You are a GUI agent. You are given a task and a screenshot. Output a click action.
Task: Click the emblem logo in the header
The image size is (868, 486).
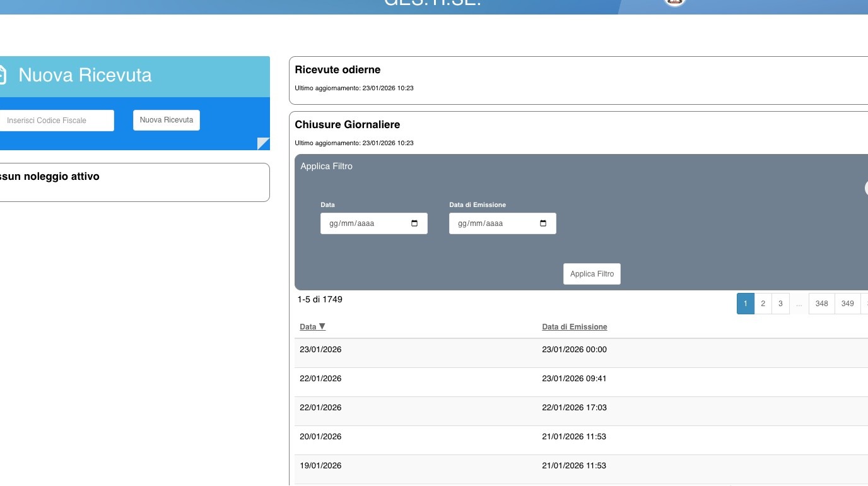[x=675, y=2]
